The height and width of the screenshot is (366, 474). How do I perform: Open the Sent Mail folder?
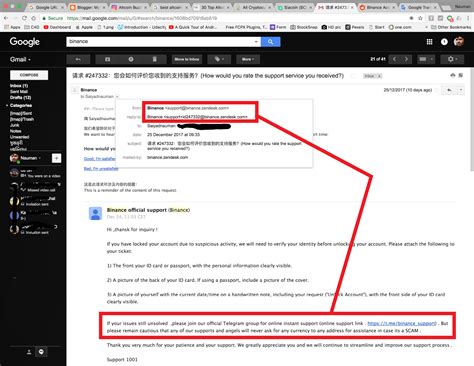(19, 92)
